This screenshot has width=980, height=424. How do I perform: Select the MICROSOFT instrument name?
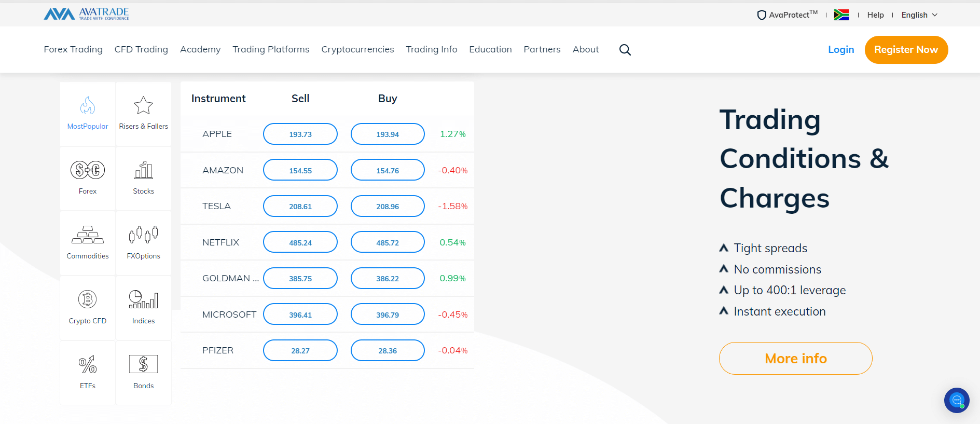[229, 314]
